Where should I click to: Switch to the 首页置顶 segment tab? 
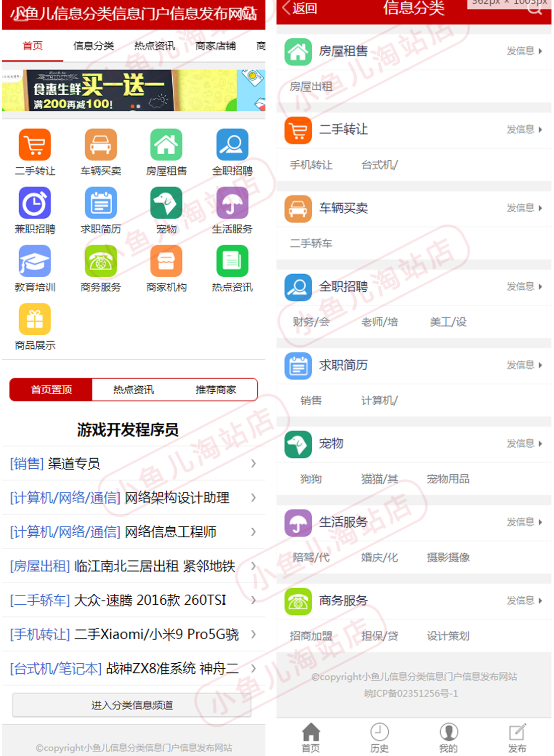pyautogui.click(x=51, y=390)
